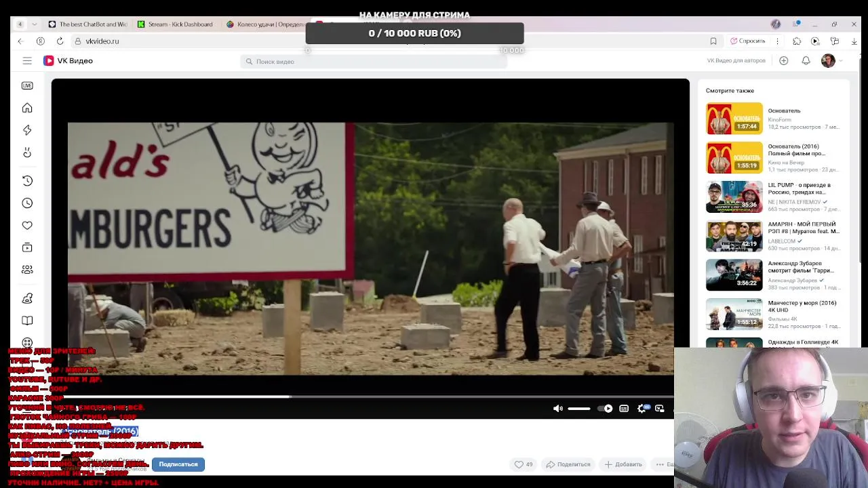The image size is (868, 488).
Task: Open the LIVE streams sidebar section
Action: tap(27, 85)
